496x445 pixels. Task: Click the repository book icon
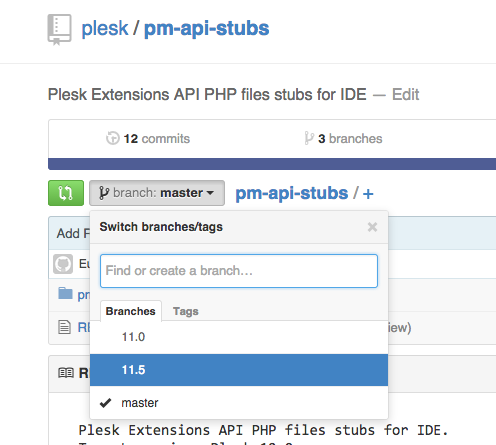[59, 30]
